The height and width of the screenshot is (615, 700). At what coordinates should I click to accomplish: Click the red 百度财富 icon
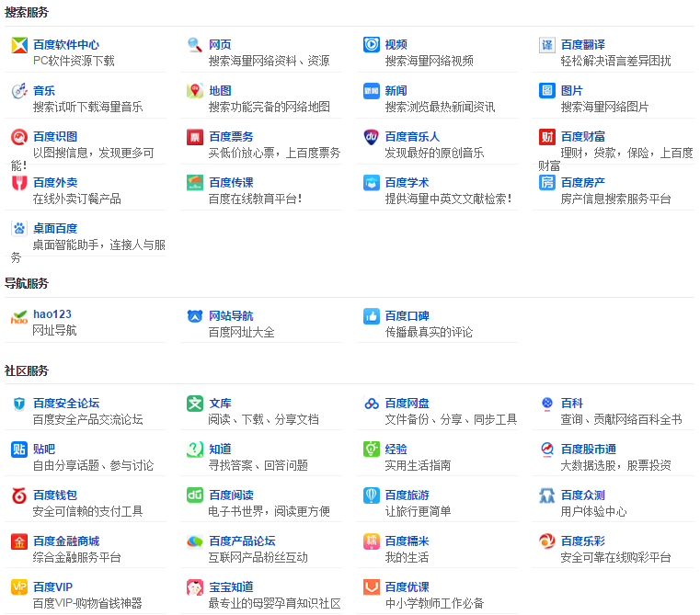click(x=547, y=137)
